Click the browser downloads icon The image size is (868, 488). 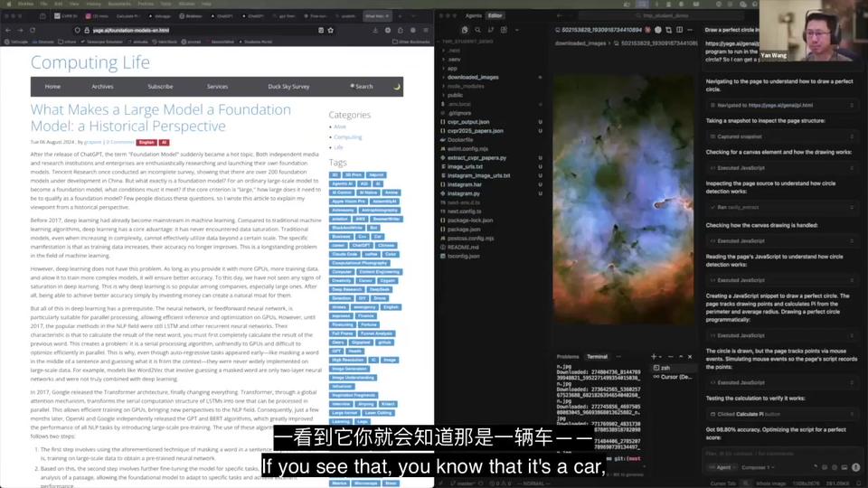(374, 30)
